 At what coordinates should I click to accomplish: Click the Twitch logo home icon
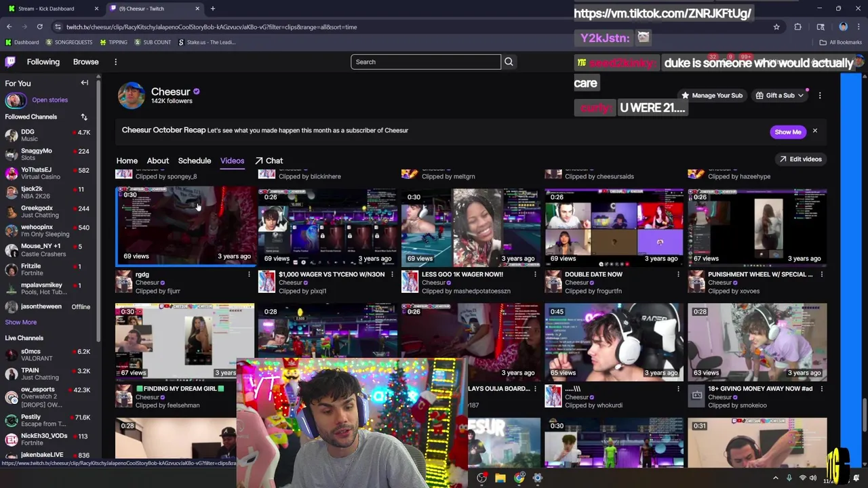10,62
